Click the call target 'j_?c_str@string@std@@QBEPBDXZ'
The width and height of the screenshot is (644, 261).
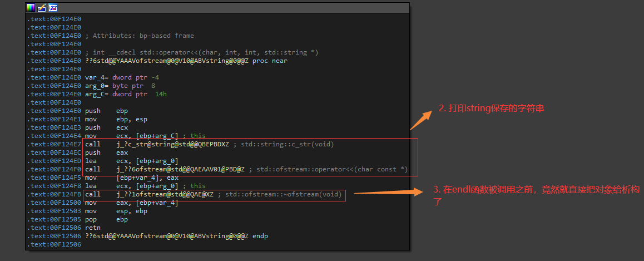click(x=172, y=144)
